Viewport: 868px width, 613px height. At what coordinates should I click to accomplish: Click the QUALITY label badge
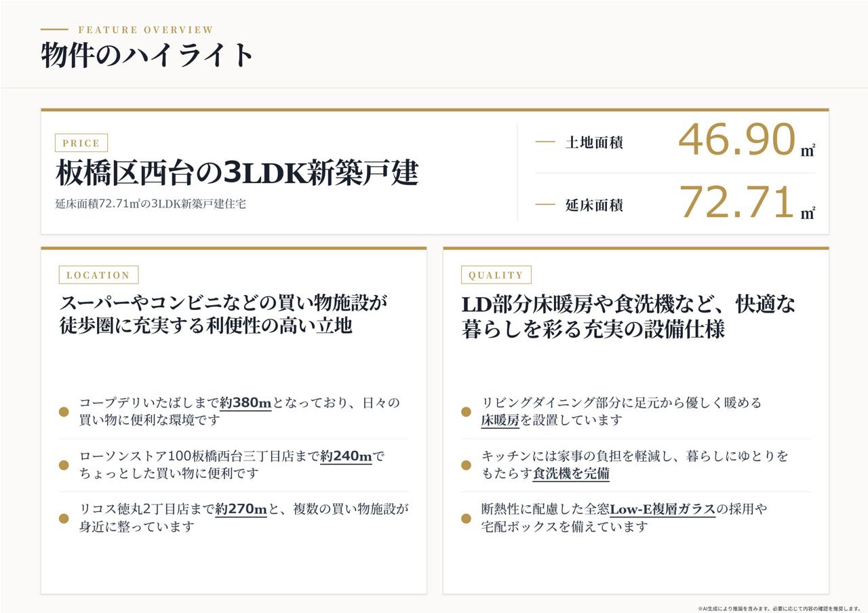click(496, 275)
